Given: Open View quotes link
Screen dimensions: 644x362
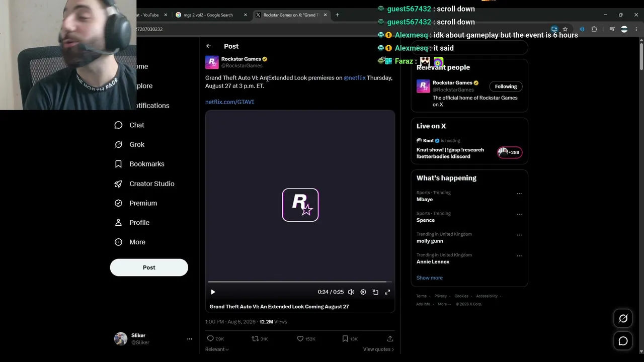Looking at the screenshot, I should [x=378, y=349].
